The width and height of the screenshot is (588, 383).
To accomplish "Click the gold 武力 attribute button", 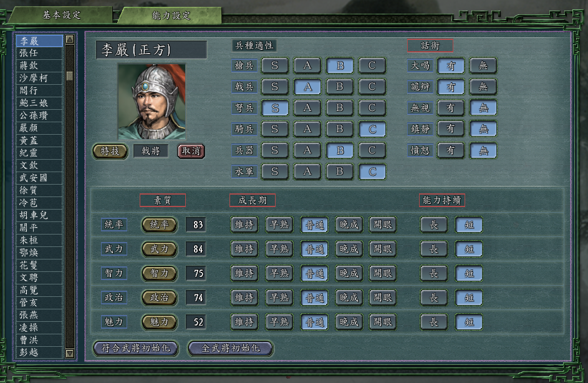I will pos(160,249).
